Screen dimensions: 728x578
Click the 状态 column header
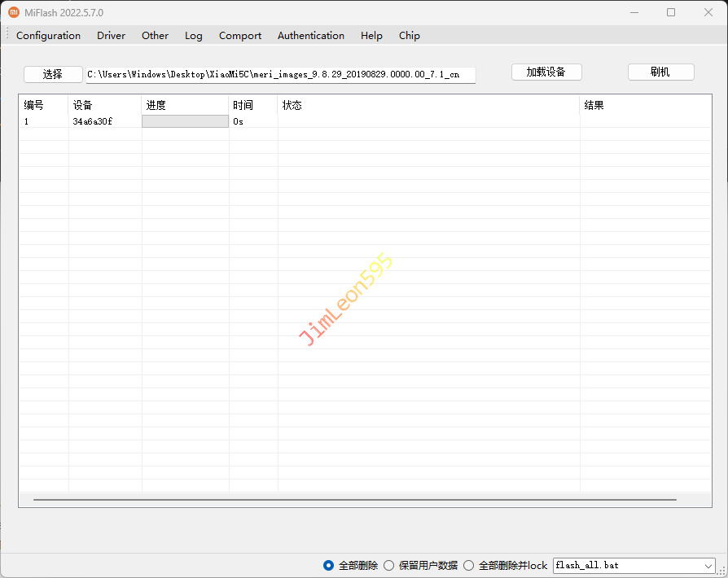click(292, 106)
